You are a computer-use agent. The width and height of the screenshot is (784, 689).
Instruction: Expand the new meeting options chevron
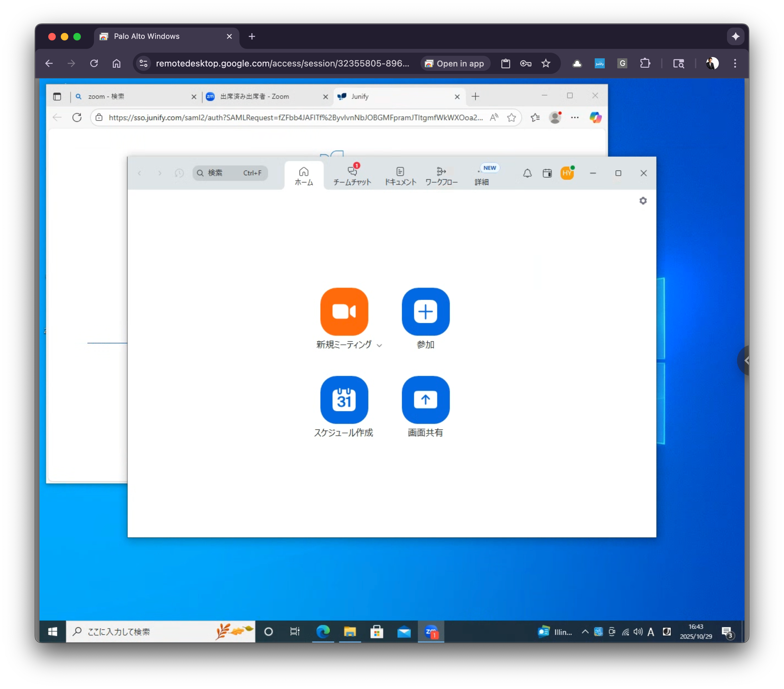(x=379, y=345)
